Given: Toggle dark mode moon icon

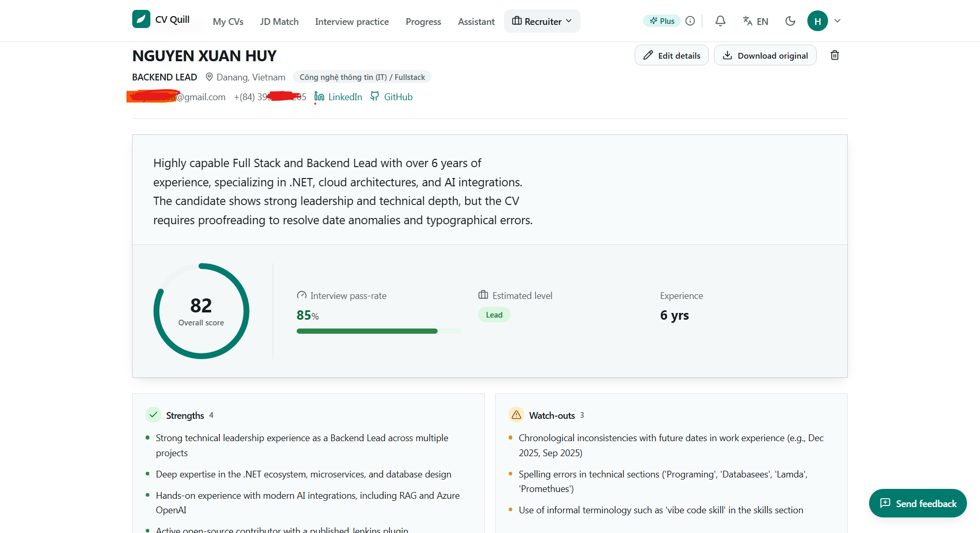Looking at the screenshot, I should pos(790,21).
